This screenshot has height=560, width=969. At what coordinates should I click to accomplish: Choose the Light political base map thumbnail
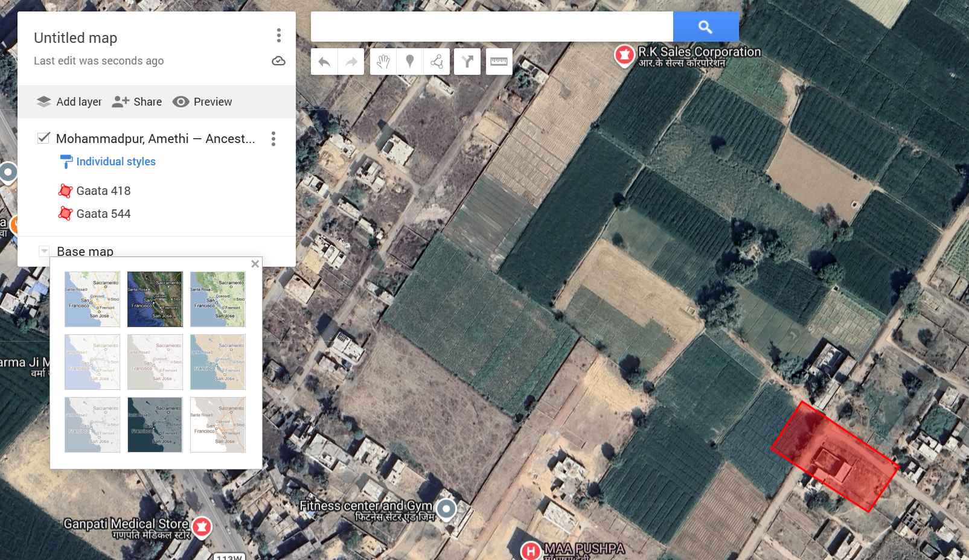point(92,362)
